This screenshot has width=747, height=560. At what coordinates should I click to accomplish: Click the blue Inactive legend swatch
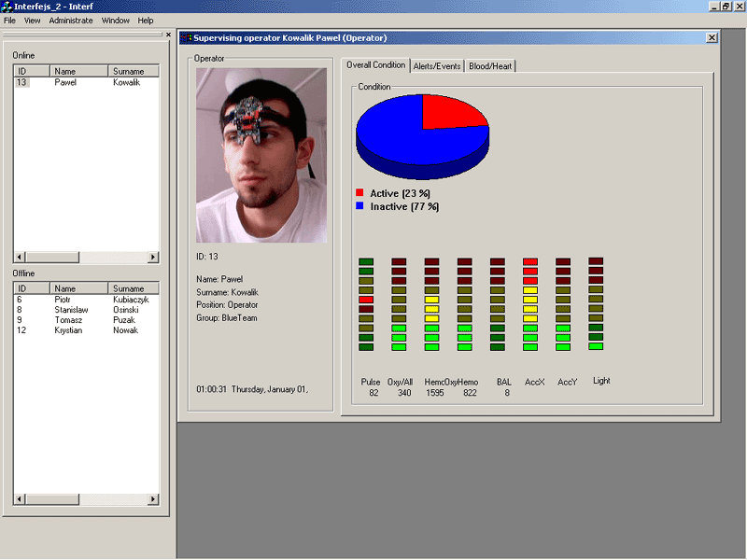(359, 205)
